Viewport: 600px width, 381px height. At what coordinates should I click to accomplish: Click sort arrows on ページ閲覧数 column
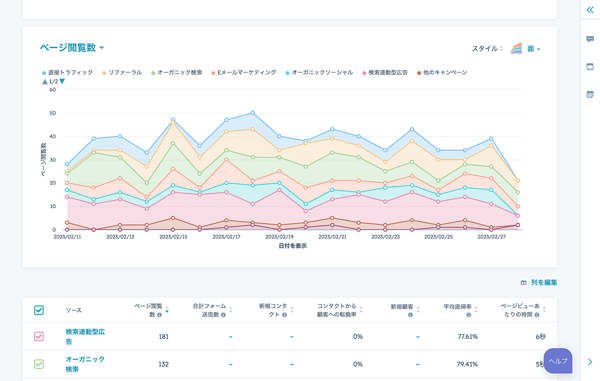[167, 310]
